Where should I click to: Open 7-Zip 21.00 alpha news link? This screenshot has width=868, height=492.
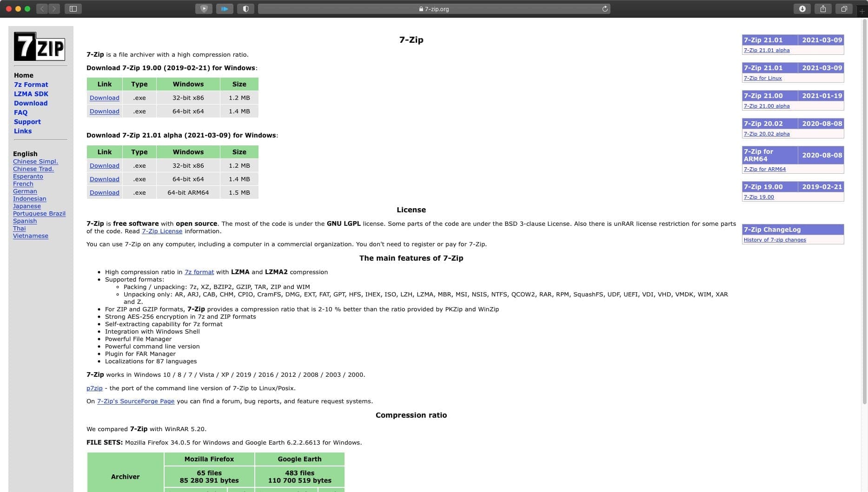(x=767, y=106)
